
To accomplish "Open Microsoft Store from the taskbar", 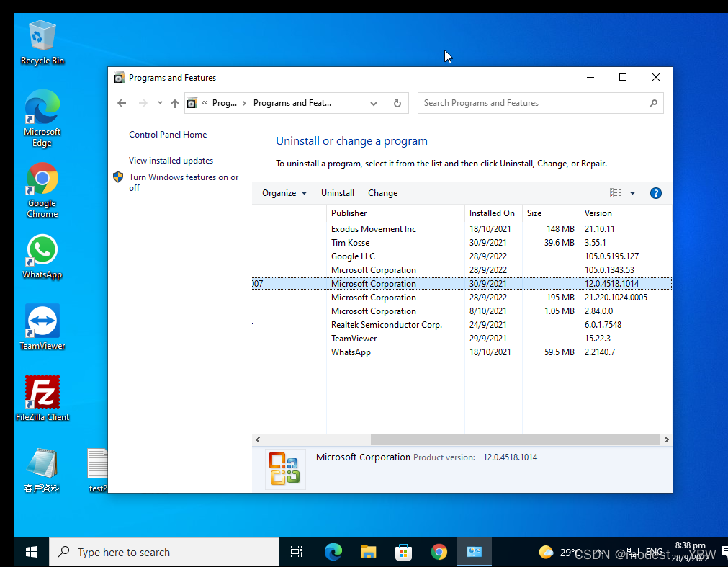I will tap(403, 552).
